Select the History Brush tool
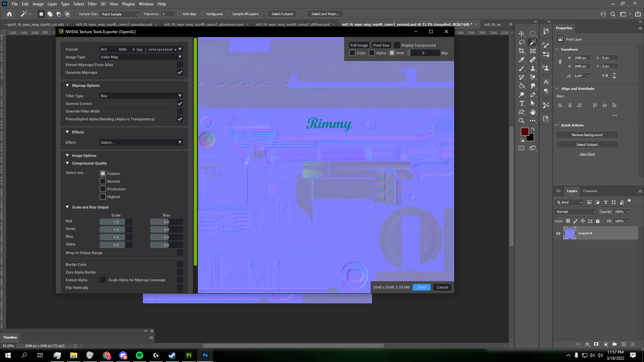644x362 pixels. (x=522, y=77)
